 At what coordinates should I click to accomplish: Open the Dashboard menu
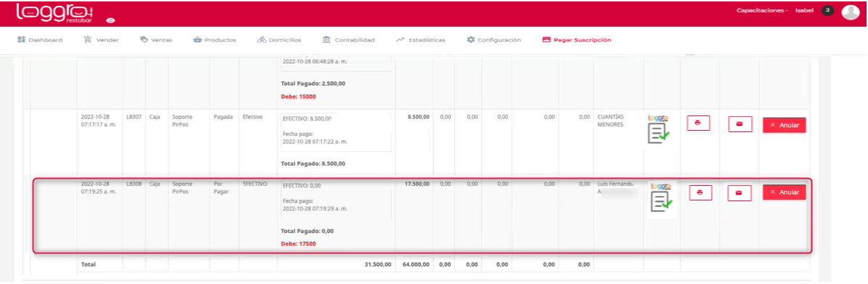point(40,40)
